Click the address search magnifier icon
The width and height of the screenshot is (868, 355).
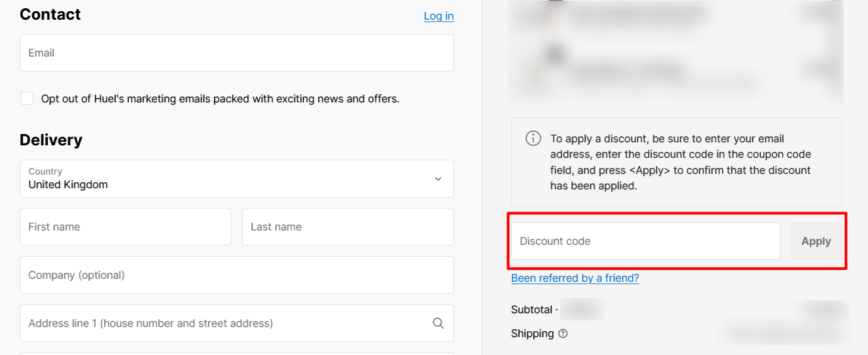pos(438,323)
